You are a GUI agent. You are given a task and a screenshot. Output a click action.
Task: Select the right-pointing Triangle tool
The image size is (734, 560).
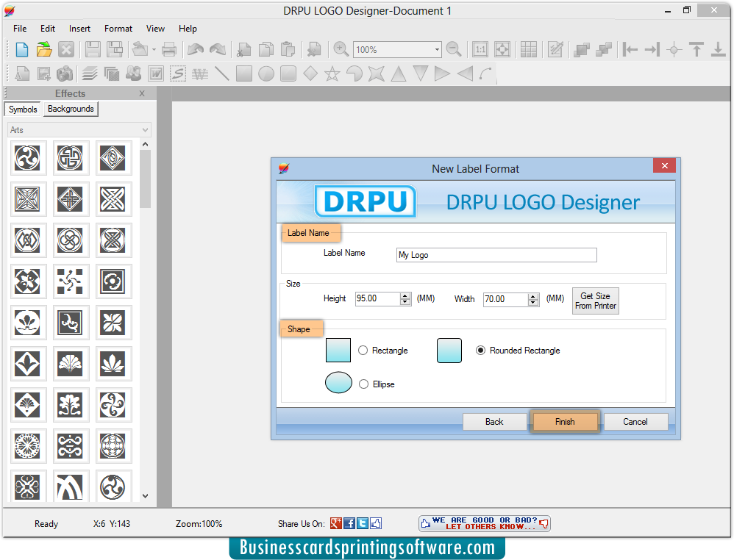[442, 73]
